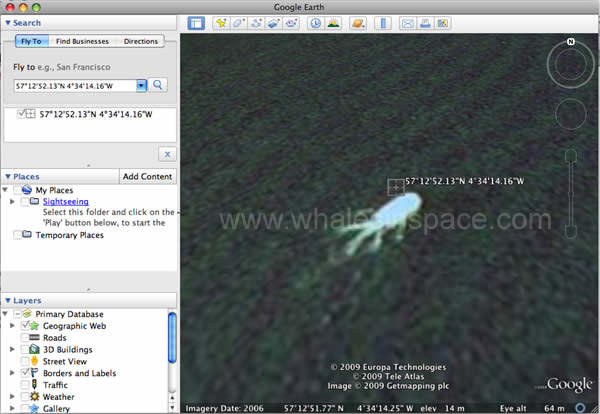This screenshot has width=600, height=414.
Task: Print the current view
Action: click(x=425, y=23)
